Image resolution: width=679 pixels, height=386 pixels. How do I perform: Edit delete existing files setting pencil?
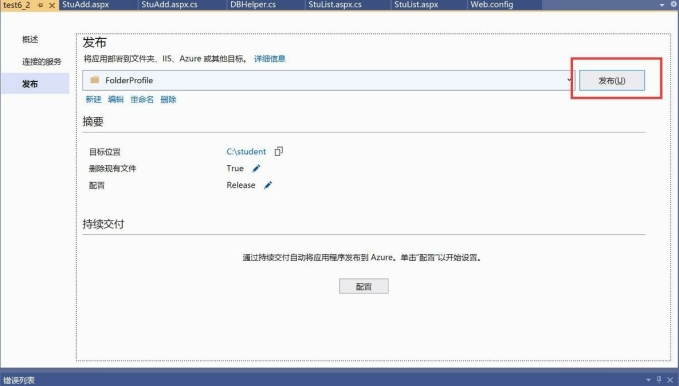click(x=256, y=168)
